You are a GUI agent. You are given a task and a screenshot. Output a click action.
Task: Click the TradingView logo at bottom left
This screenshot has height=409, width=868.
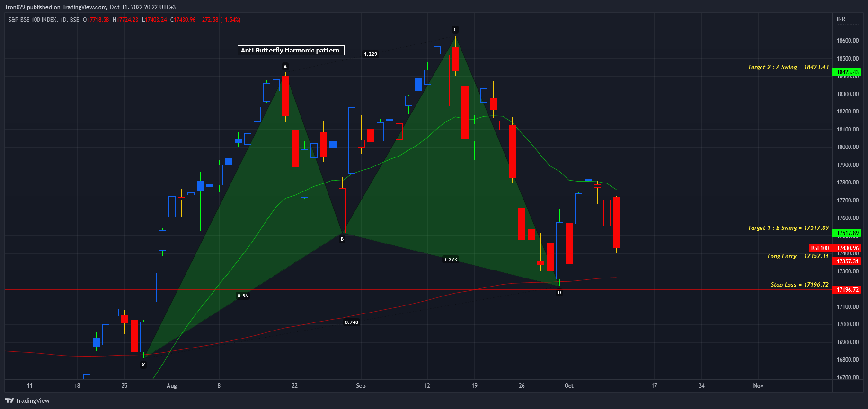click(x=27, y=400)
